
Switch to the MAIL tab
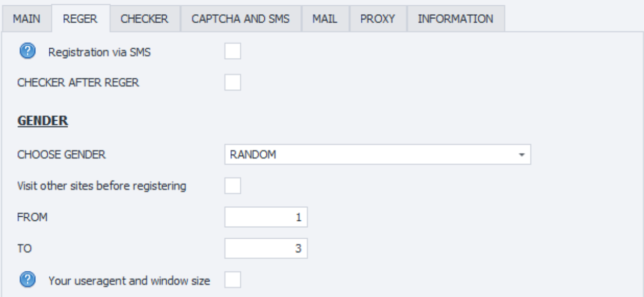pyautogui.click(x=325, y=19)
